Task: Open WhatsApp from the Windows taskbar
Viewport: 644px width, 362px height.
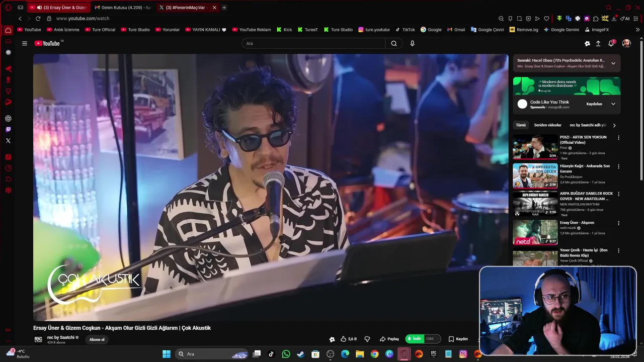Action: coord(286,354)
